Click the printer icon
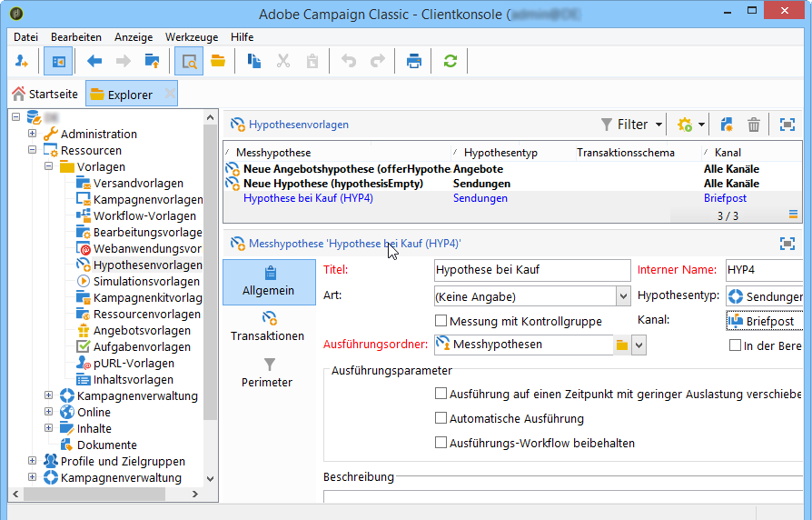The height and width of the screenshot is (520, 812). (x=414, y=61)
